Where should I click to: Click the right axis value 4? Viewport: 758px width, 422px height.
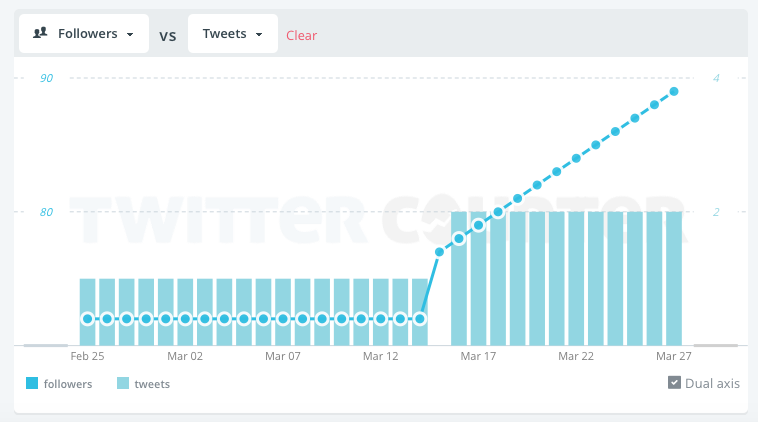716,78
